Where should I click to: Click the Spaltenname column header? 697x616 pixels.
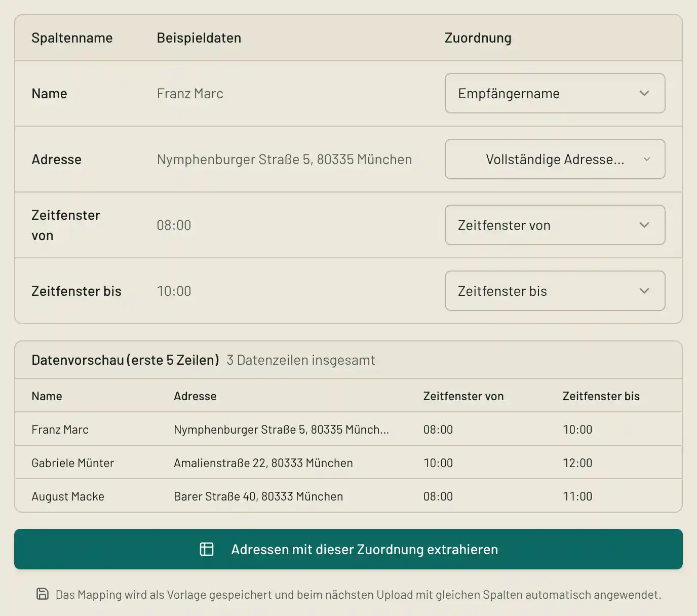(72, 38)
